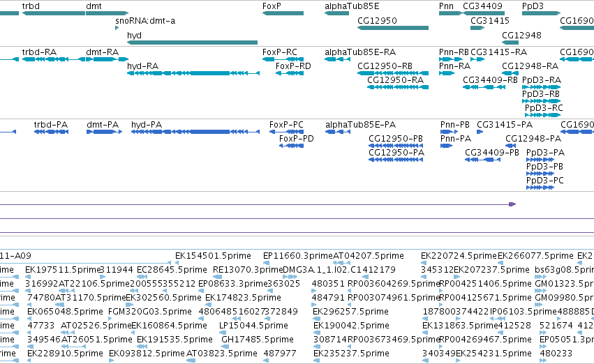The image size is (594, 364).
Task: Select the CG12950-RB transcript label
Action: pos(385,66)
